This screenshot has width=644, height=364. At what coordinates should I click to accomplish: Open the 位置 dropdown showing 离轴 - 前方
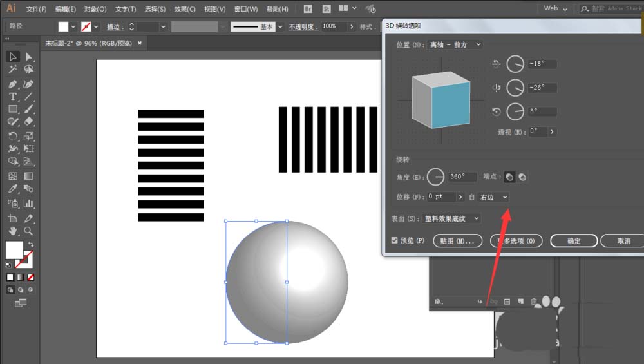pyautogui.click(x=456, y=44)
